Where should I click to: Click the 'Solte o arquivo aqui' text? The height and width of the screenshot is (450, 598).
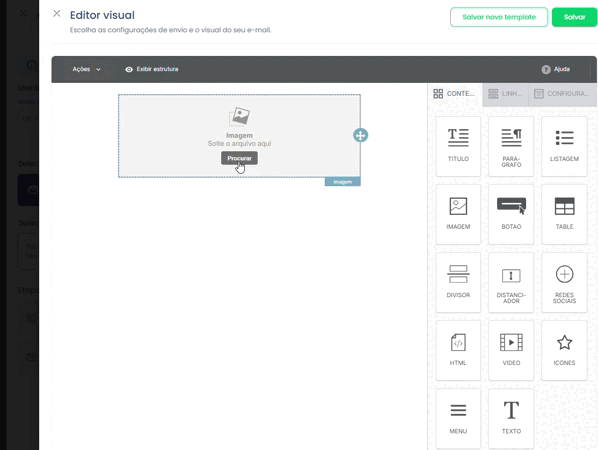click(x=239, y=144)
